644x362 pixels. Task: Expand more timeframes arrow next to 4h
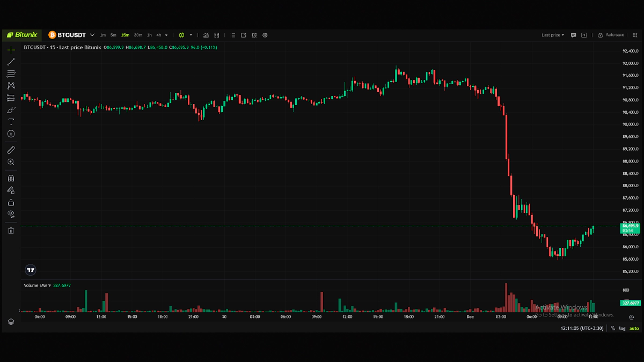[x=166, y=35]
